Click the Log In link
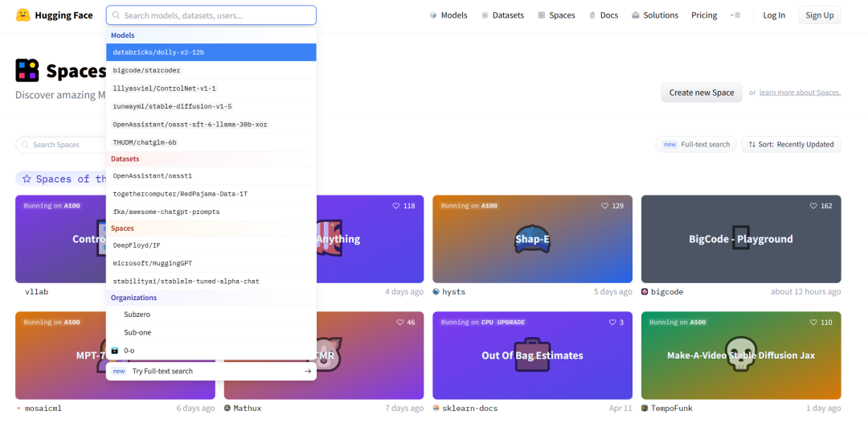This screenshot has width=868, height=432. click(x=774, y=15)
